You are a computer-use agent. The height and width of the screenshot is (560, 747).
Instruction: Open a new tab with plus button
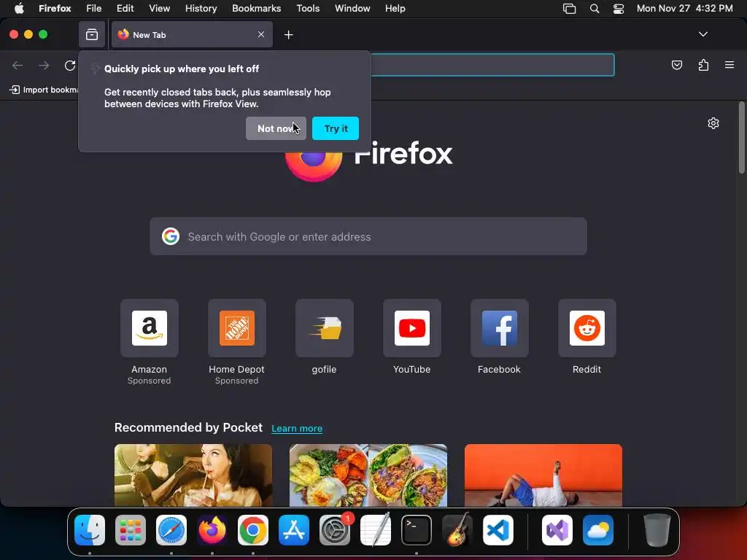click(288, 34)
